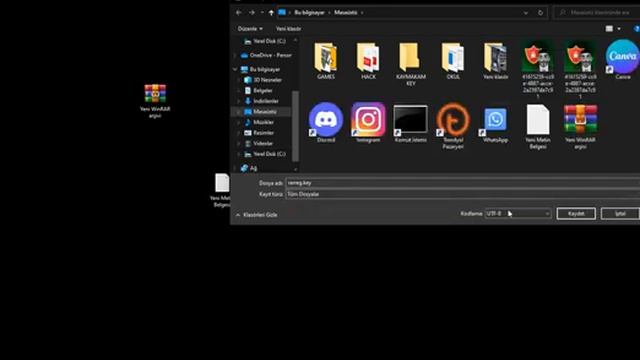Select Yeni WinRAR arşivi in the dialog list
Viewport: 640px width, 360px height.
tap(580, 127)
